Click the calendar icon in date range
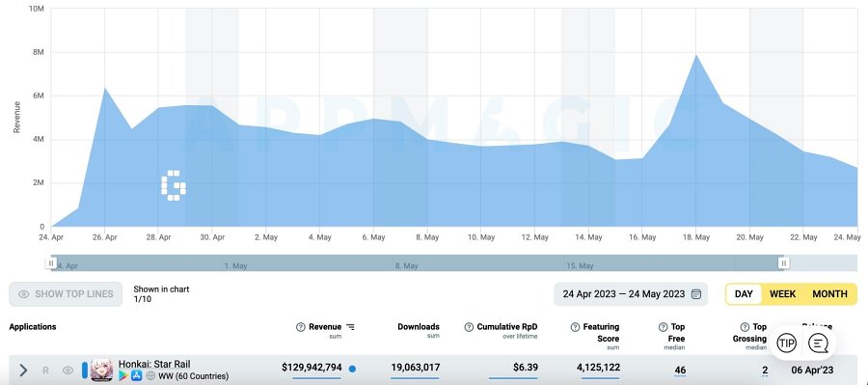The width and height of the screenshot is (868, 385). click(x=696, y=294)
